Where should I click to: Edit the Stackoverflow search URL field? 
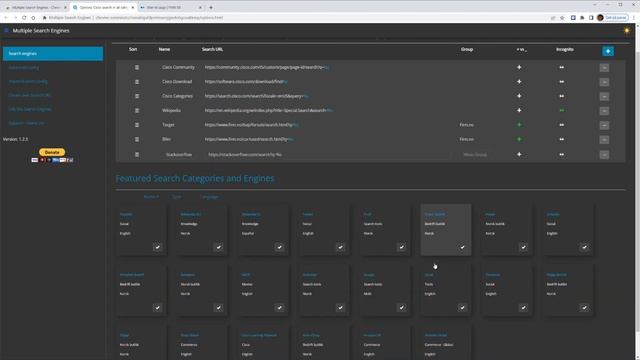[329, 155]
